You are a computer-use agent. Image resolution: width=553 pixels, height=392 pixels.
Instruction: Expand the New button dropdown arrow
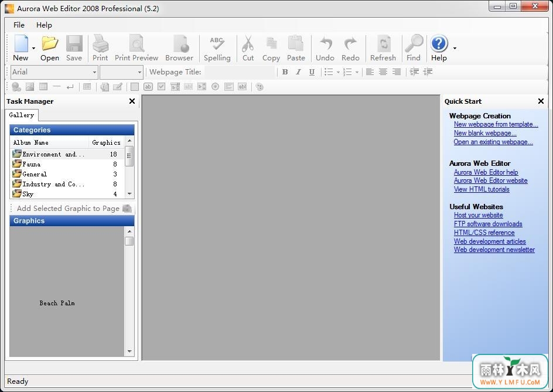pos(33,48)
